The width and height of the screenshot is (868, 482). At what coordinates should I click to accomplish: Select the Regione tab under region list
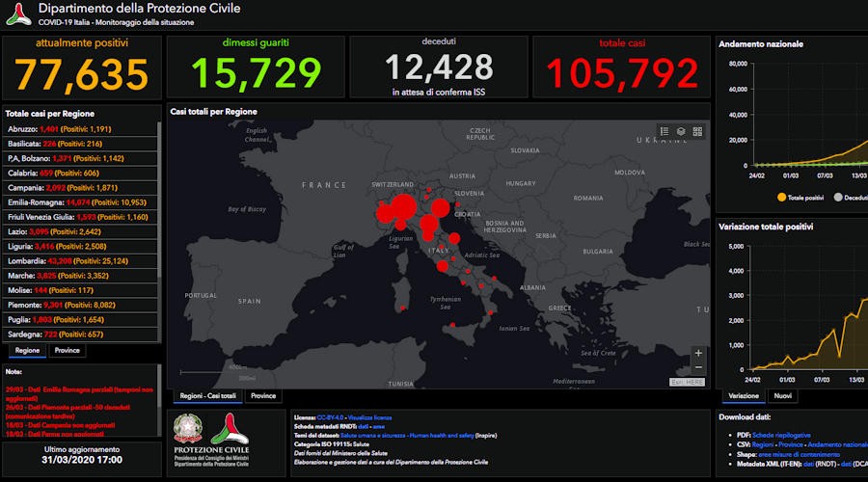coord(27,351)
